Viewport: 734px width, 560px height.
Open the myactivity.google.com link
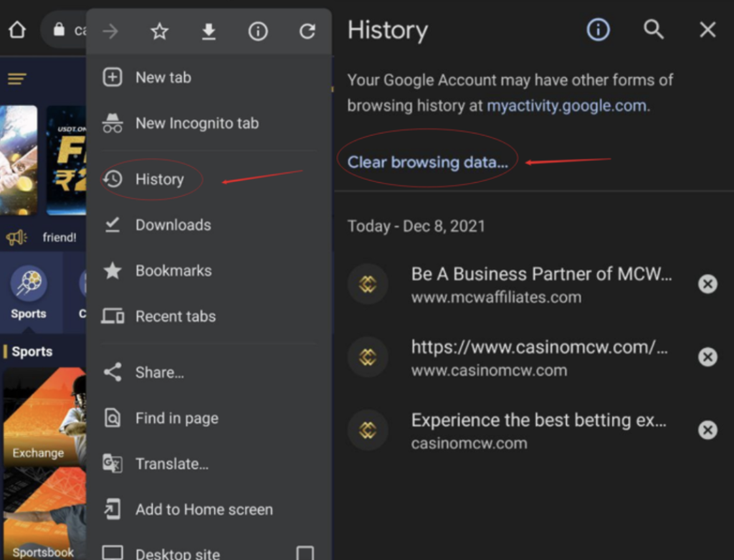click(567, 106)
